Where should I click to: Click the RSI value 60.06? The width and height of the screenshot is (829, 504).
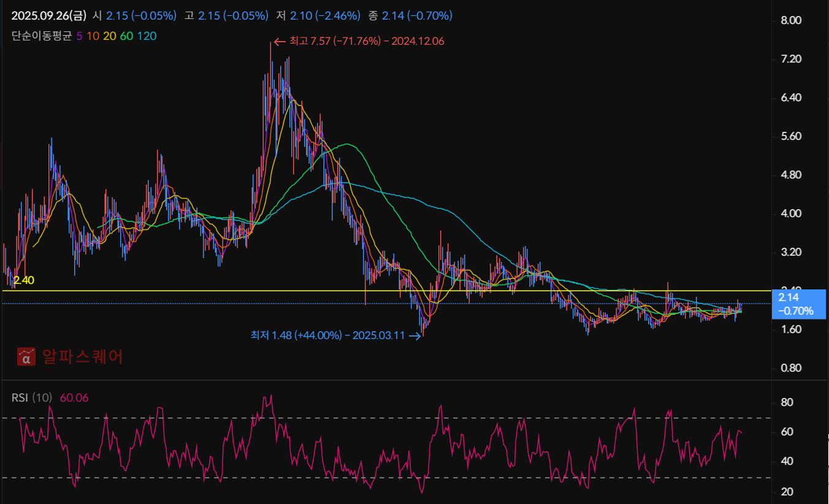coord(74,398)
